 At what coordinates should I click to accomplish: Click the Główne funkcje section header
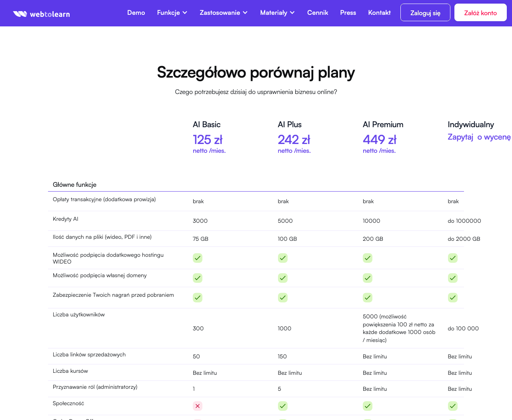click(74, 185)
